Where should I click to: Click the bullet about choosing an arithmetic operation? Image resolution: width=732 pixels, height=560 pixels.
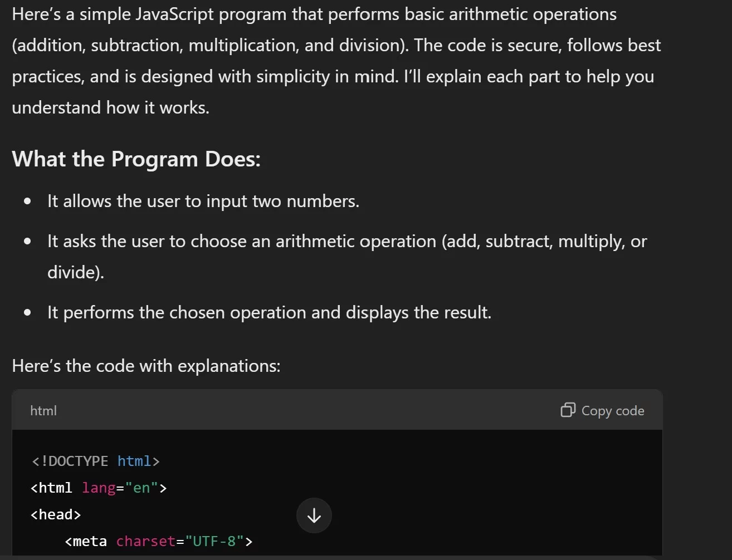click(347, 242)
